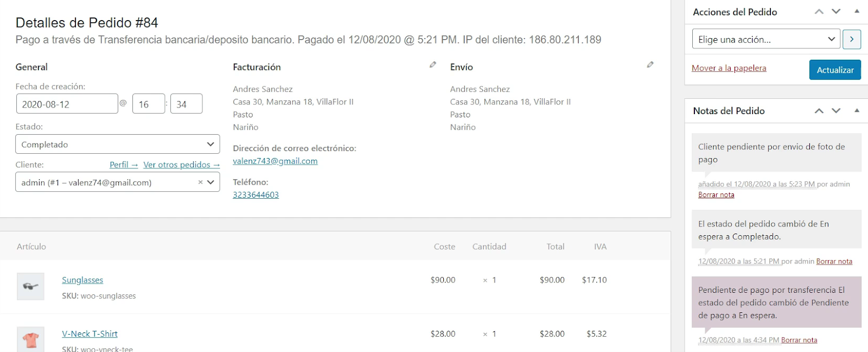Collapse the Notas del Pedido panel

[x=857, y=110]
